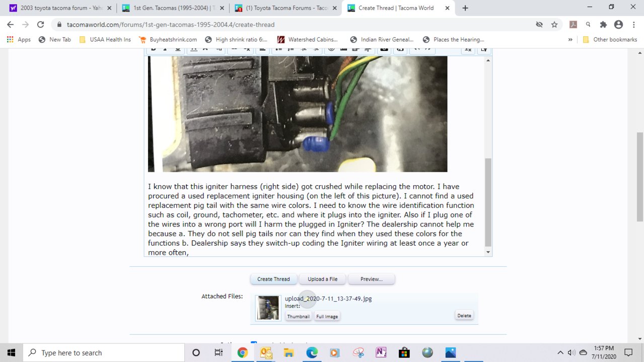
Task: Open the New Tab bookmark
Action: pyautogui.click(x=55, y=39)
